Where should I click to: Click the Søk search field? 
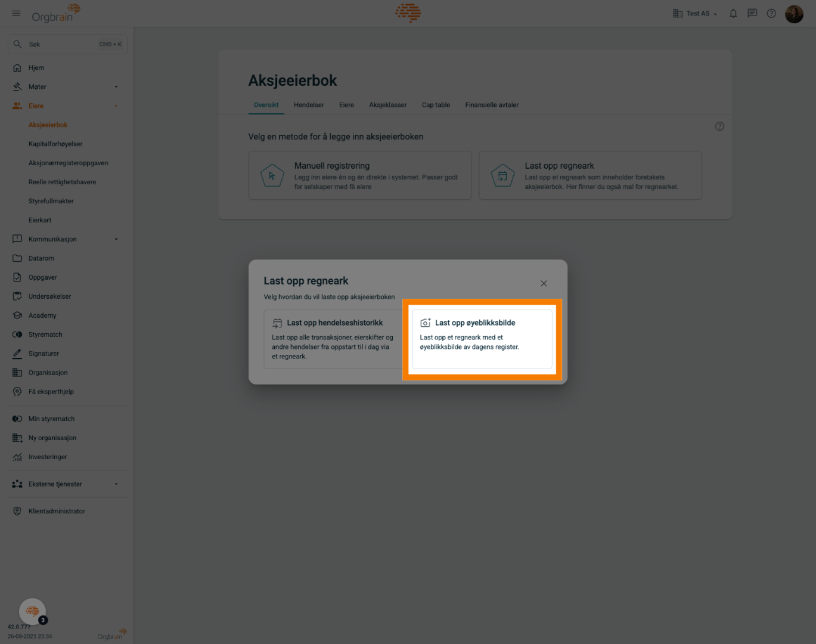click(x=67, y=44)
